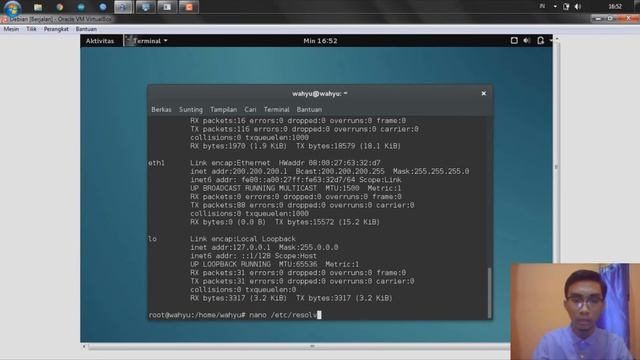Image resolution: width=640 pixels, height=360 pixels.
Task: Open the Sunting menu in the terminal
Action: [x=191, y=109]
